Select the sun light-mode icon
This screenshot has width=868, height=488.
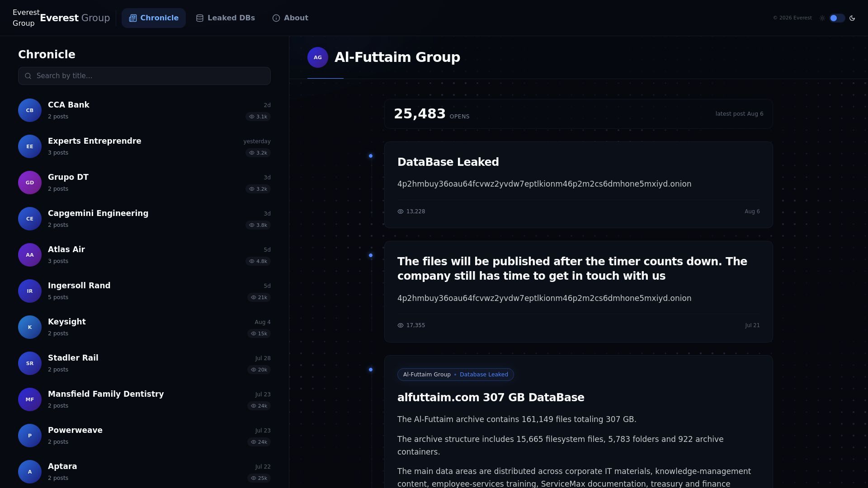(822, 18)
